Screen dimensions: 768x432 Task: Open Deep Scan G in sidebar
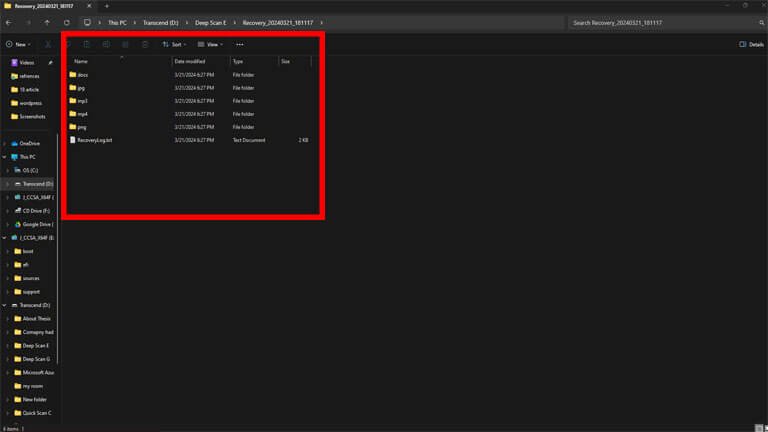tap(36, 360)
